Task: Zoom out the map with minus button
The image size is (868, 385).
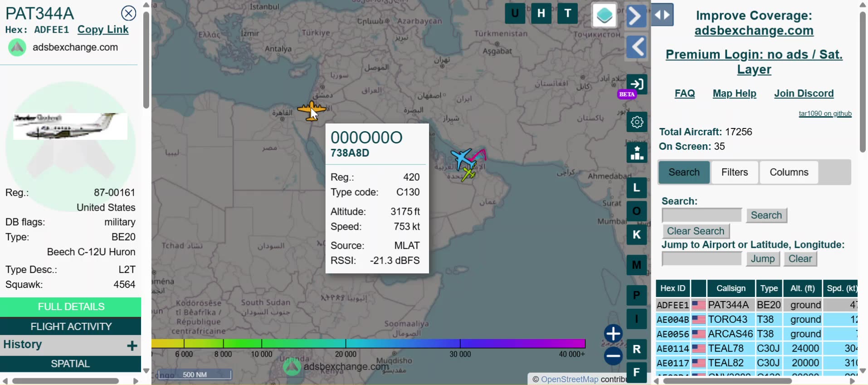Action: pyautogui.click(x=613, y=355)
